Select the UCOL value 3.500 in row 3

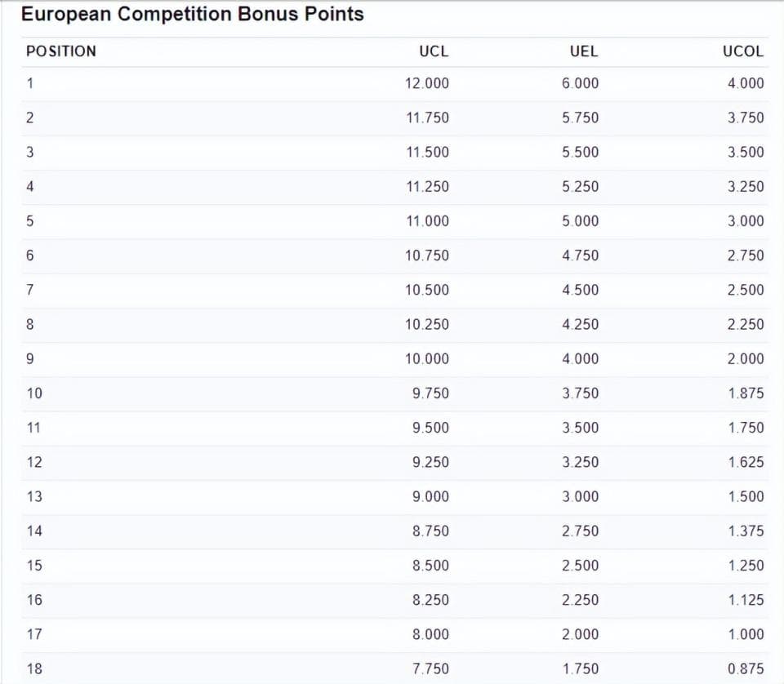pyautogui.click(x=746, y=153)
